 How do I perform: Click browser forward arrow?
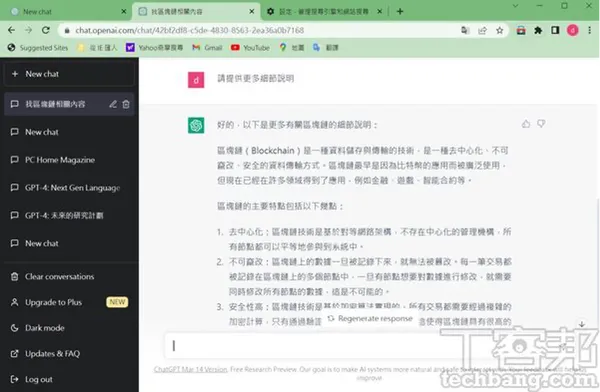[29, 30]
